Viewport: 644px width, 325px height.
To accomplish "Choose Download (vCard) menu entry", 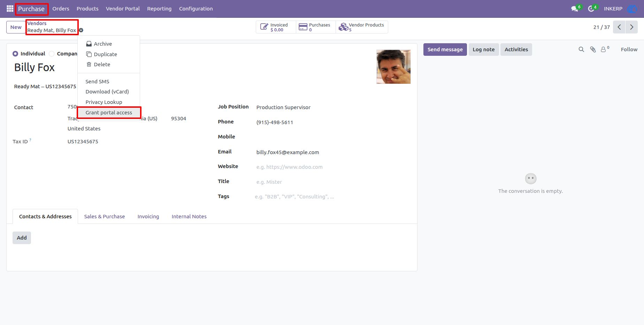I will click(x=109, y=92).
